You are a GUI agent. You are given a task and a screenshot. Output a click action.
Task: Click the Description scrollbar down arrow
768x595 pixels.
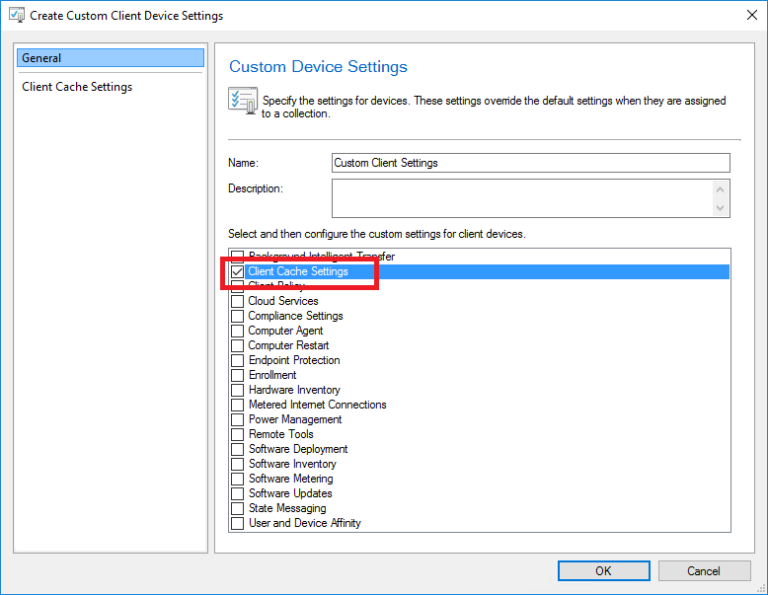[x=720, y=208]
